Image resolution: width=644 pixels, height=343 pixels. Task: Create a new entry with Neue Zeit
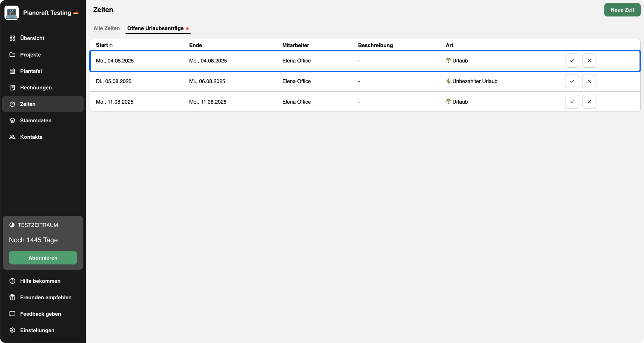coord(622,10)
